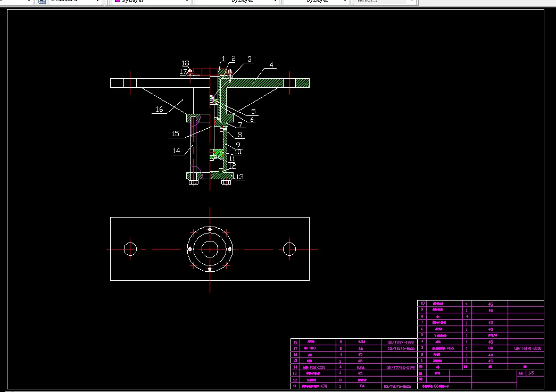Image resolution: width=556 pixels, height=392 pixels.
Task: Click the GB/T897-1988 cell in the parts list
Action: tap(400, 343)
